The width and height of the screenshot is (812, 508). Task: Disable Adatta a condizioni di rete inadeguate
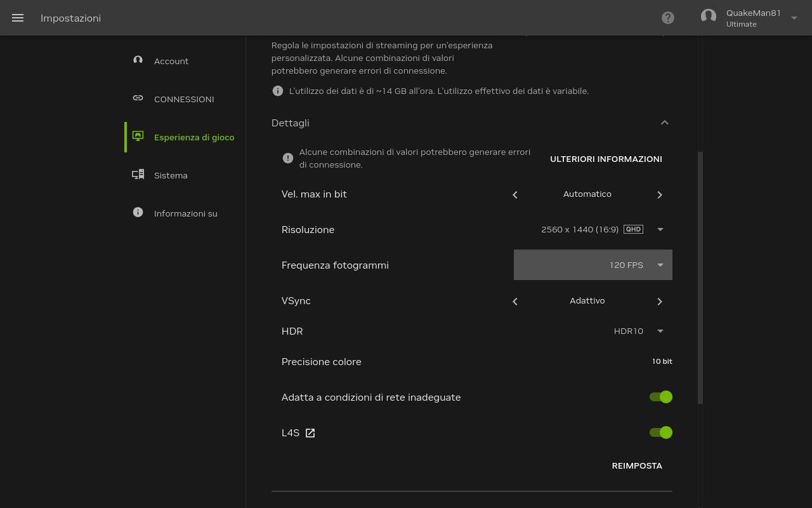[x=660, y=396]
